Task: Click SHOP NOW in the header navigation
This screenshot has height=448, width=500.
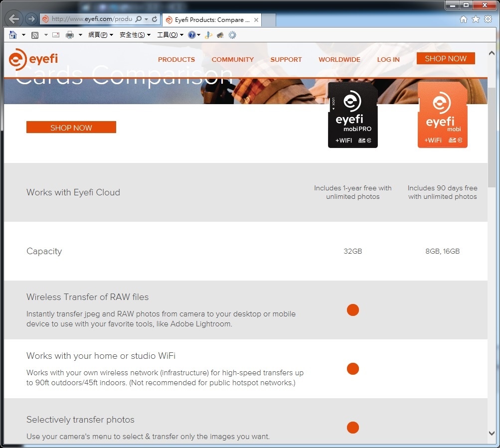Action: (446, 58)
